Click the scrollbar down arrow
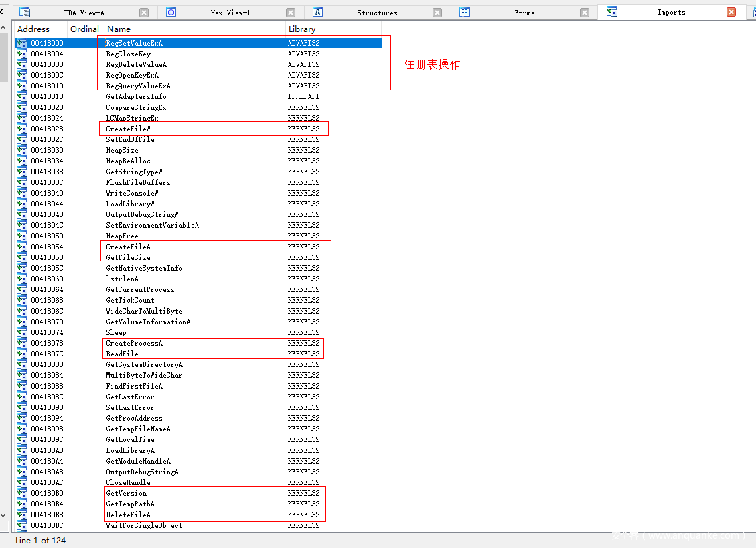The height and width of the screenshot is (548, 756). [4, 515]
